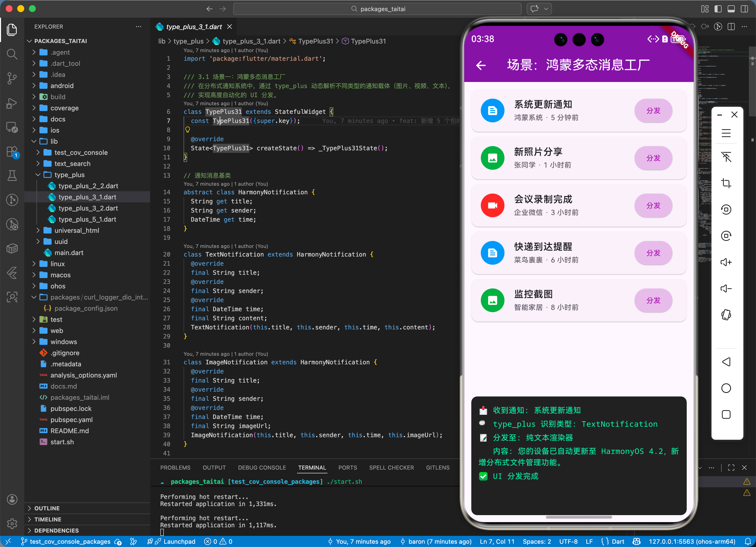This screenshot has width=756, height=547.
Task: Tap 分发 button for 系统更新通知
Action: [653, 111]
